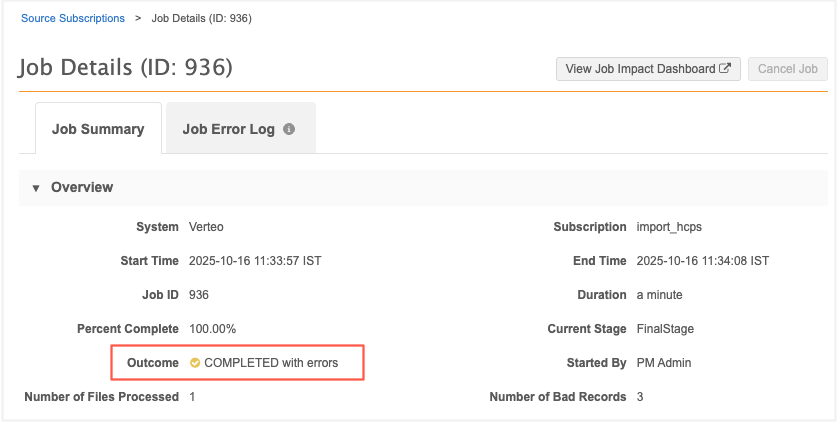Select the COMPLETED with errors outcome text
This screenshot has width=838, height=423.
(271, 363)
